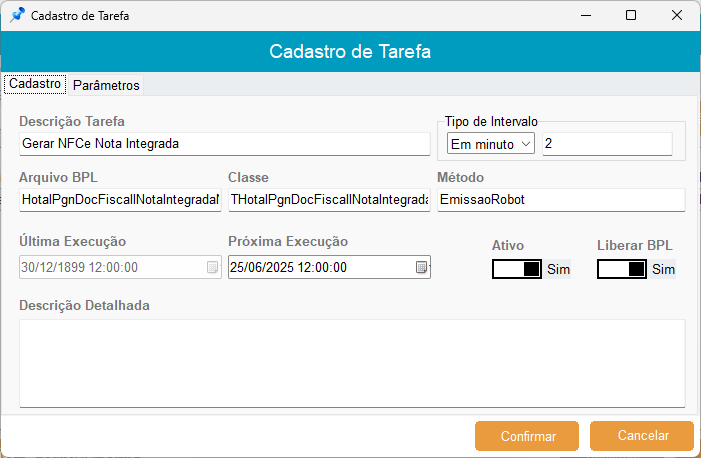Click the pin icon in title bar
Screen dimensions: 701x458
pyautogui.click(x=17, y=16)
